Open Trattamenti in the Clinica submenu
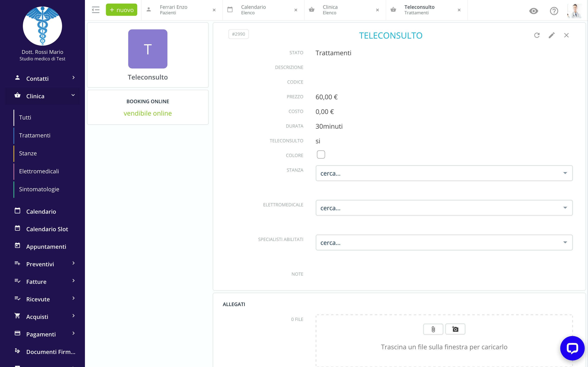588x367 pixels. (35, 135)
